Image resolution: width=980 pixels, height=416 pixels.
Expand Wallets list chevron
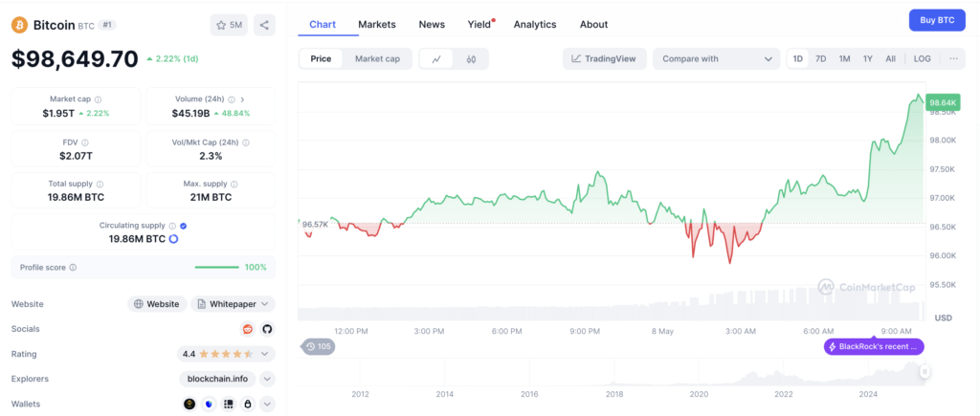tap(268, 405)
